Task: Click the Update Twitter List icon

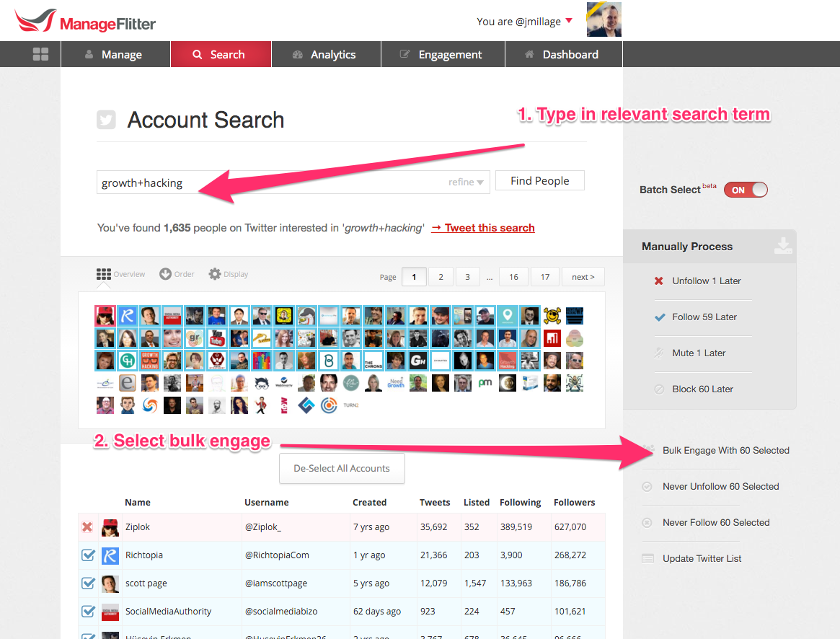Action: point(647,559)
